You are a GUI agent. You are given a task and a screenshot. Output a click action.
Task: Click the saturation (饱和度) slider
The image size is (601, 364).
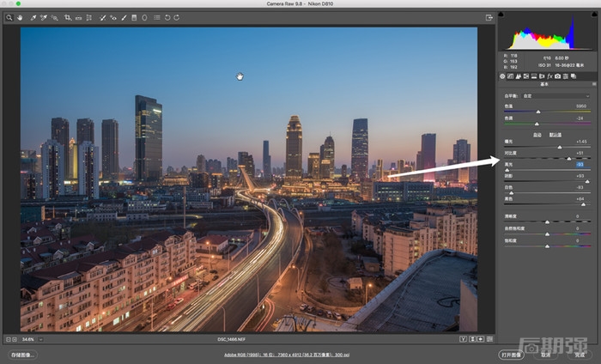pyautogui.click(x=547, y=246)
